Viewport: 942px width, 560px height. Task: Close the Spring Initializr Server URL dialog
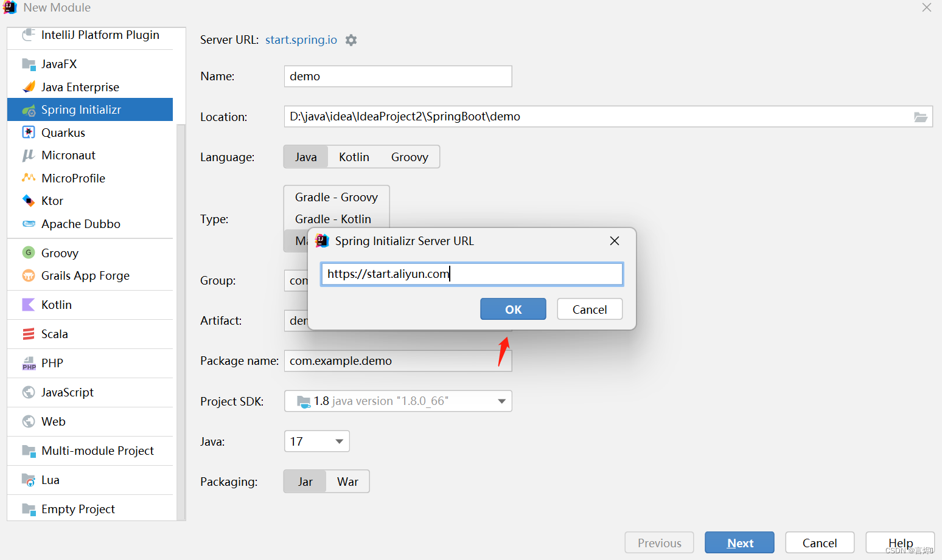[x=615, y=241]
